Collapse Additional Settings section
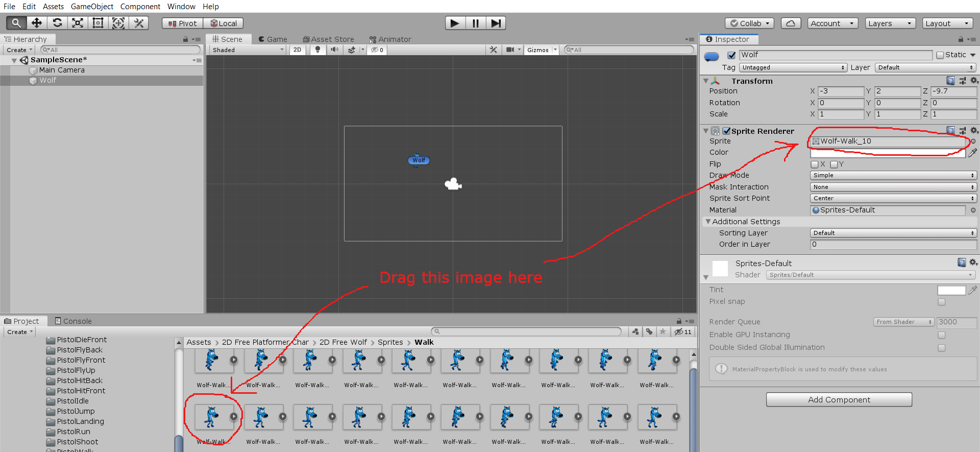The image size is (980, 452). pyautogui.click(x=708, y=222)
